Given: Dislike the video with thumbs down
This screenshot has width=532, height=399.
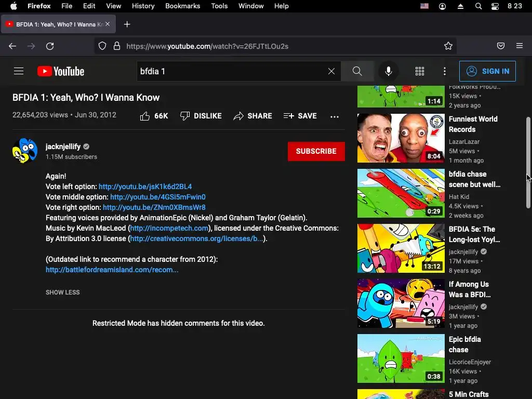Looking at the screenshot, I should [201, 116].
